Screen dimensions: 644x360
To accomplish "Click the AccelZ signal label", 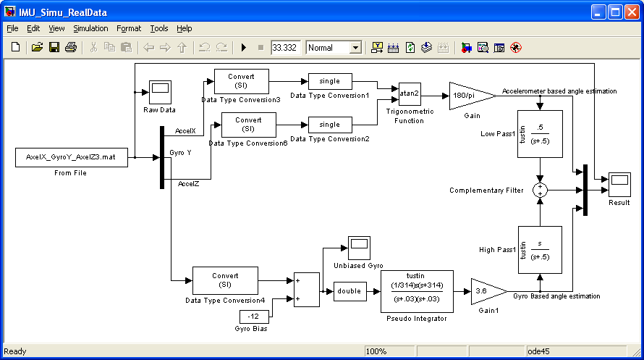I will 189,184.
